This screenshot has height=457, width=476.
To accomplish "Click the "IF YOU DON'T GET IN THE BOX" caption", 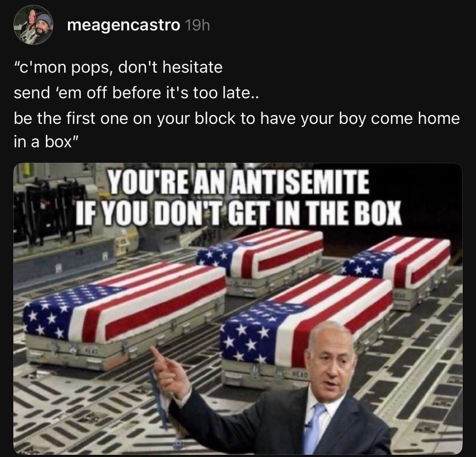I will [238, 211].
